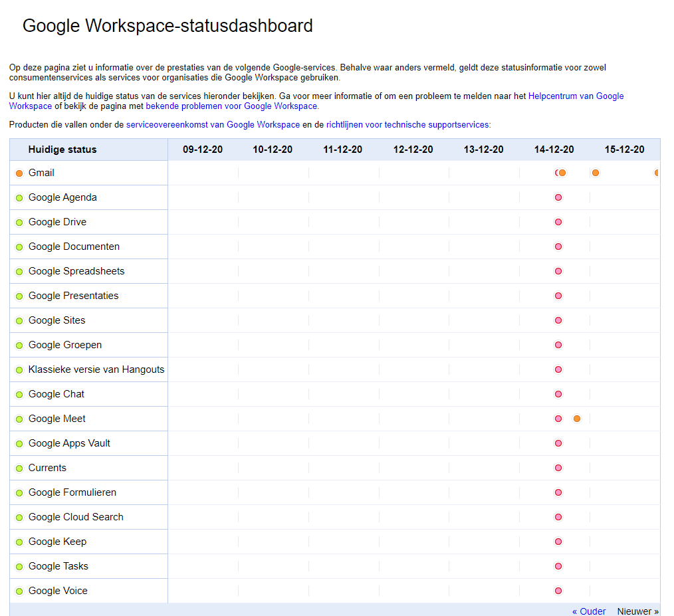This screenshot has width=674, height=616.
Task: Click the green status dot beside Google Tasks
Action: pos(19,567)
